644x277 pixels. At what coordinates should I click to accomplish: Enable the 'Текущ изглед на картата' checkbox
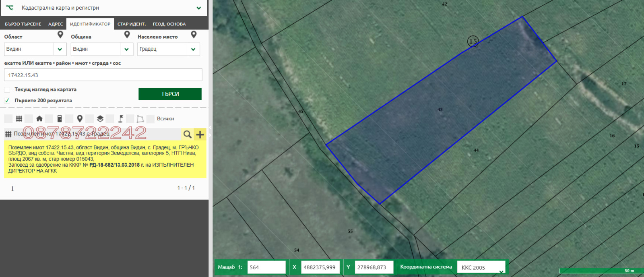coord(7,90)
